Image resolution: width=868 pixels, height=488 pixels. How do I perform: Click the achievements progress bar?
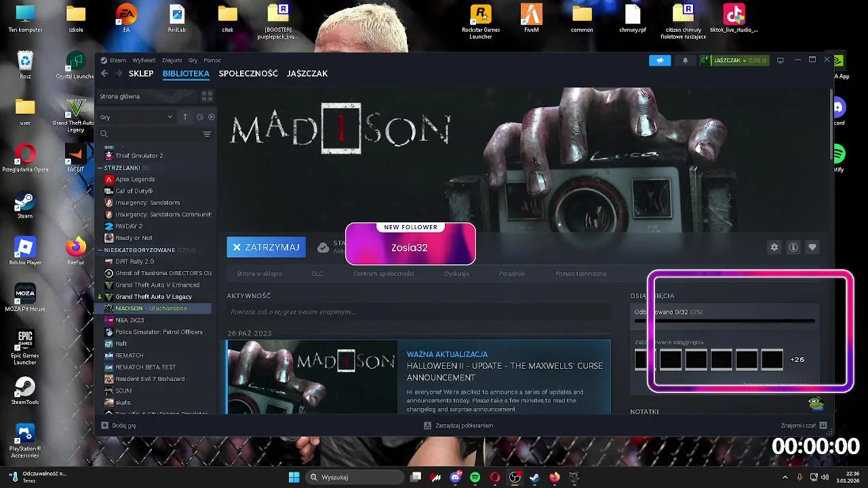click(x=725, y=321)
